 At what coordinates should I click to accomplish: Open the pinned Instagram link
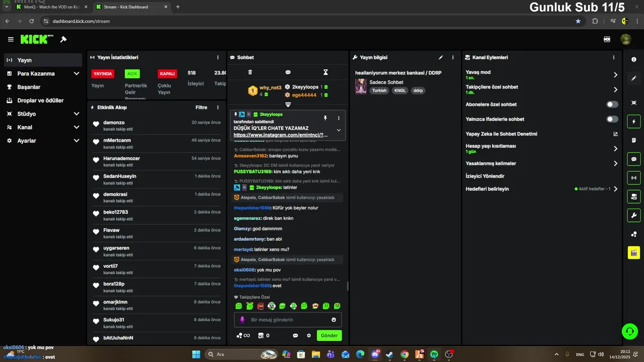[280, 135]
